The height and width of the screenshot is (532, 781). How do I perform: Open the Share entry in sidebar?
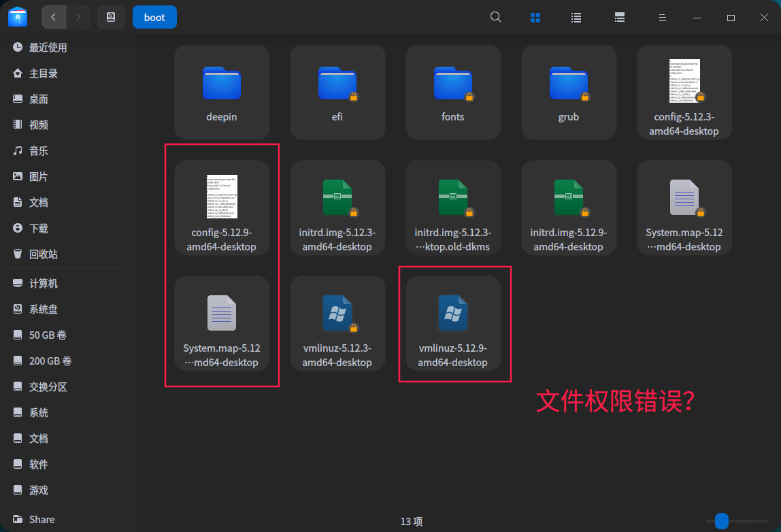(65, 520)
